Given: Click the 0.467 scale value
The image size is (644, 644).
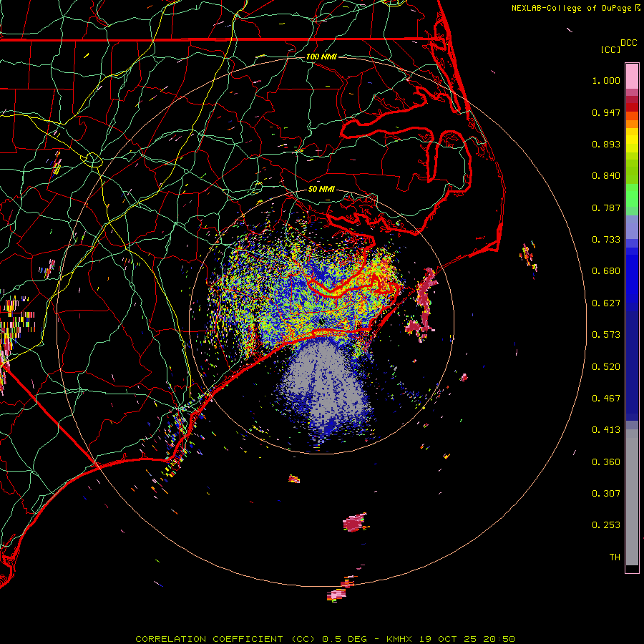Looking at the screenshot, I should click(606, 399).
